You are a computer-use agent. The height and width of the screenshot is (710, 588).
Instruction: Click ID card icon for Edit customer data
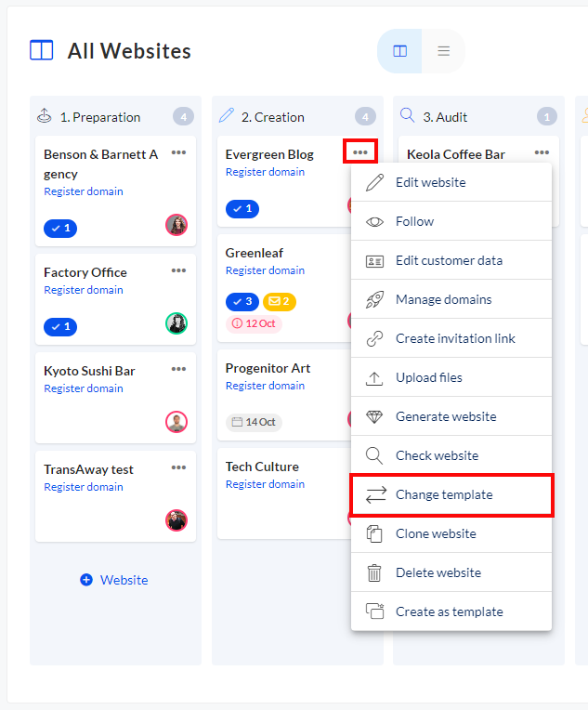pyautogui.click(x=374, y=260)
